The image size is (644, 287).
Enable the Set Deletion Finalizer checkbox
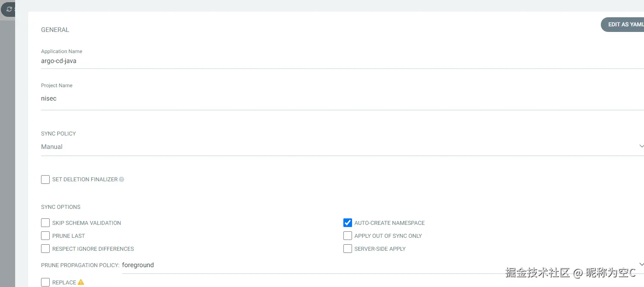45,180
